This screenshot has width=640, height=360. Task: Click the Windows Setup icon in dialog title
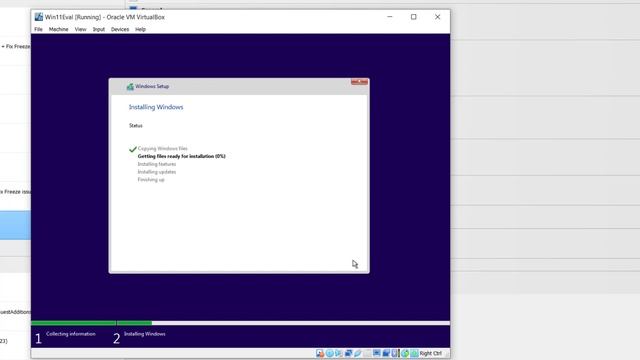pyautogui.click(x=130, y=87)
